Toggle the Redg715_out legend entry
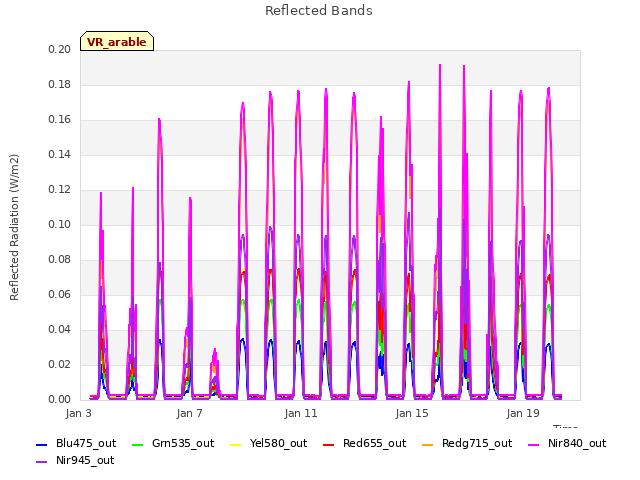Screen dimensions: 640x480 [467, 443]
